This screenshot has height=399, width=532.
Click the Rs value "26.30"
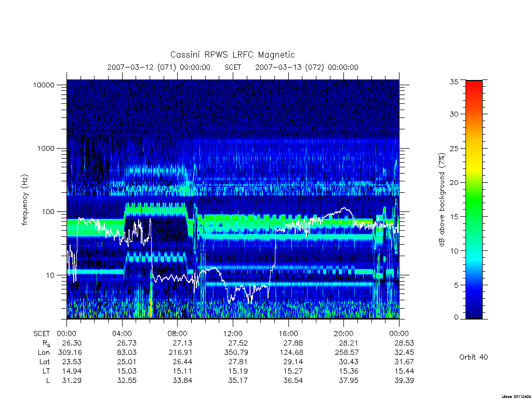[x=72, y=343]
